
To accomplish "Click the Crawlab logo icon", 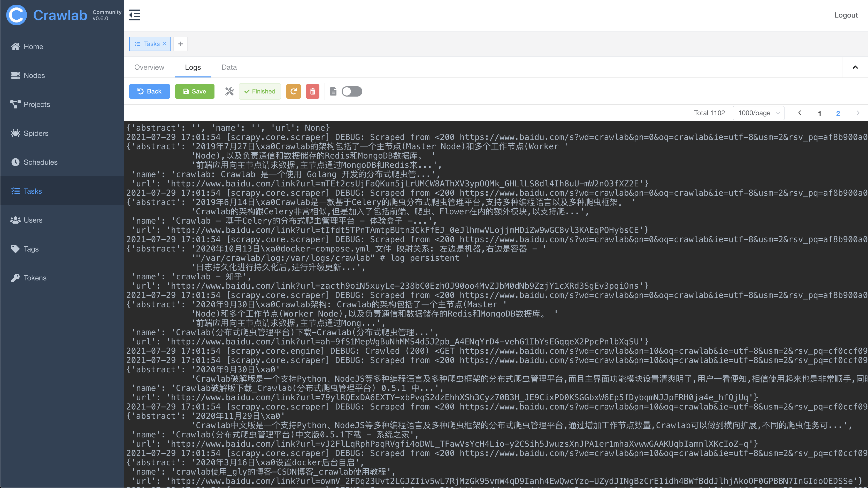I will point(16,15).
